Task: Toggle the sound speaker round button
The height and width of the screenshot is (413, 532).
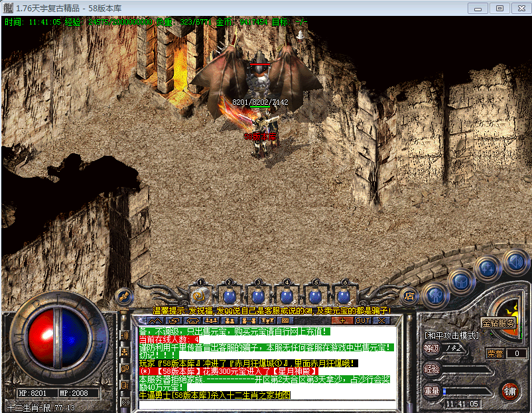Action: point(513,261)
